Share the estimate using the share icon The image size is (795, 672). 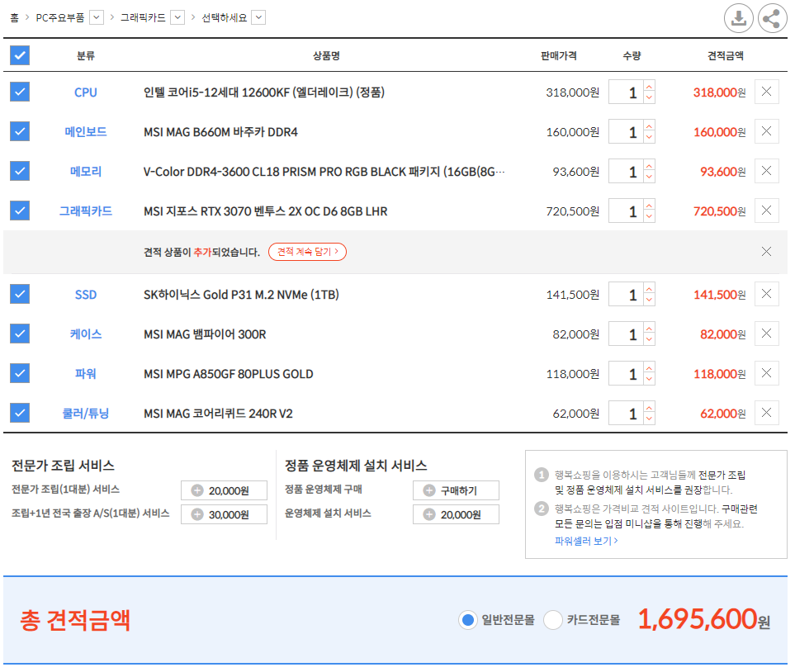point(772,18)
